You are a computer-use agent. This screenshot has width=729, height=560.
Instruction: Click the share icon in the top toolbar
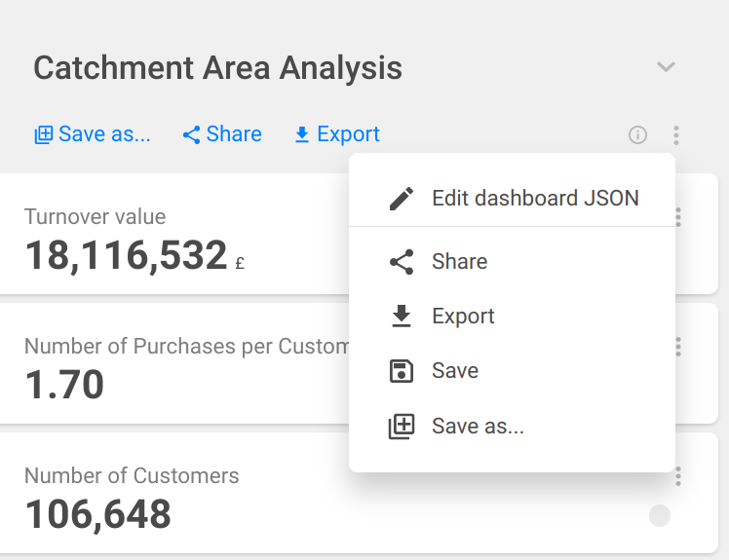pos(191,135)
